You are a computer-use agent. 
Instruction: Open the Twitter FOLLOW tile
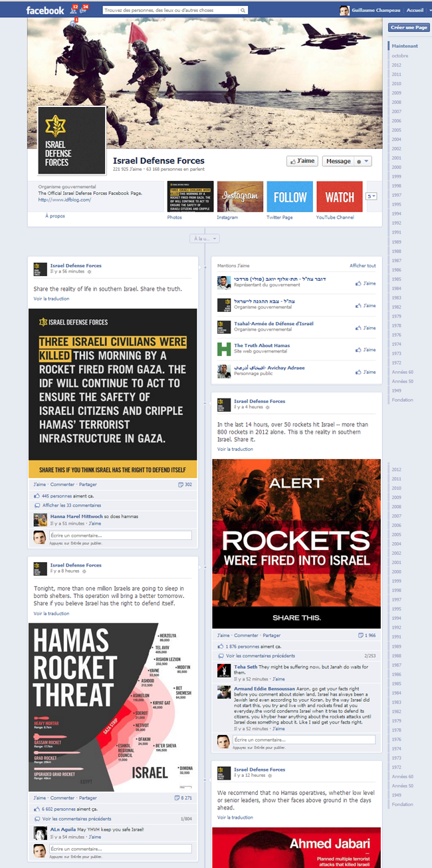(290, 196)
